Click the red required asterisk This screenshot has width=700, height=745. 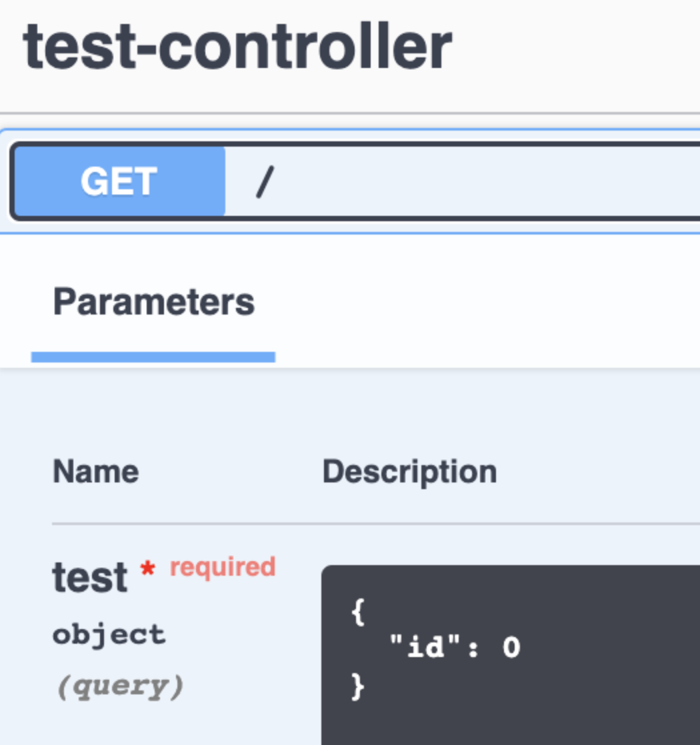point(147,570)
